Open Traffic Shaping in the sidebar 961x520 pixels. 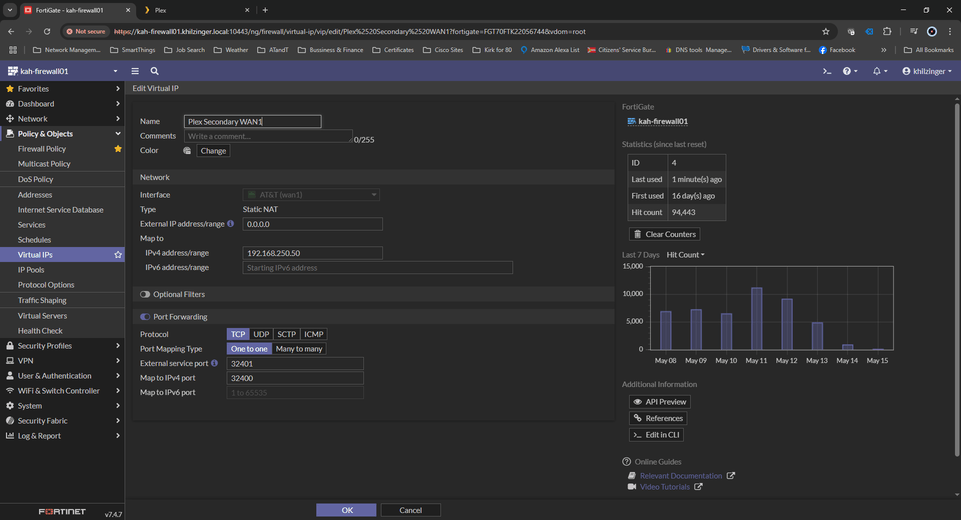click(x=42, y=300)
